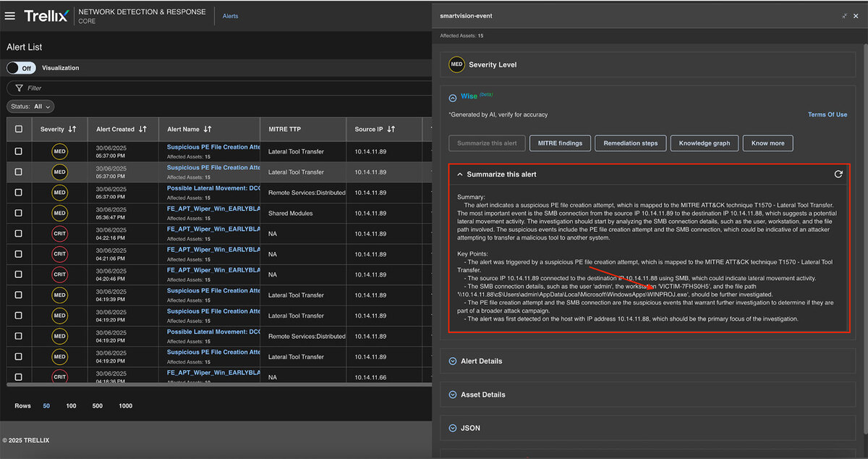The width and height of the screenshot is (868, 459).
Task: Click the 04:21:06 PM timestamp
Action: coord(111,258)
